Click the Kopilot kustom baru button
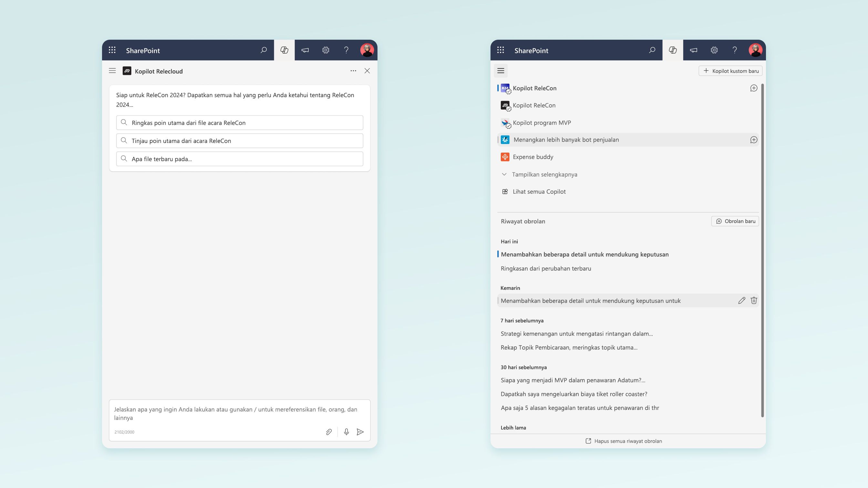Image resolution: width=868 pixels, height=488 pixels. point(730,71)
